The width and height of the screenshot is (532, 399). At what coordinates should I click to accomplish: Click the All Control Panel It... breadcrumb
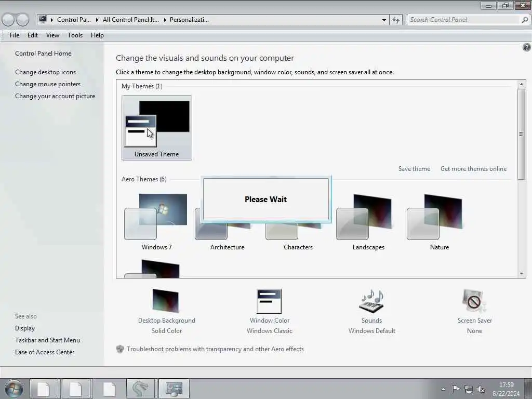point(130,20)
